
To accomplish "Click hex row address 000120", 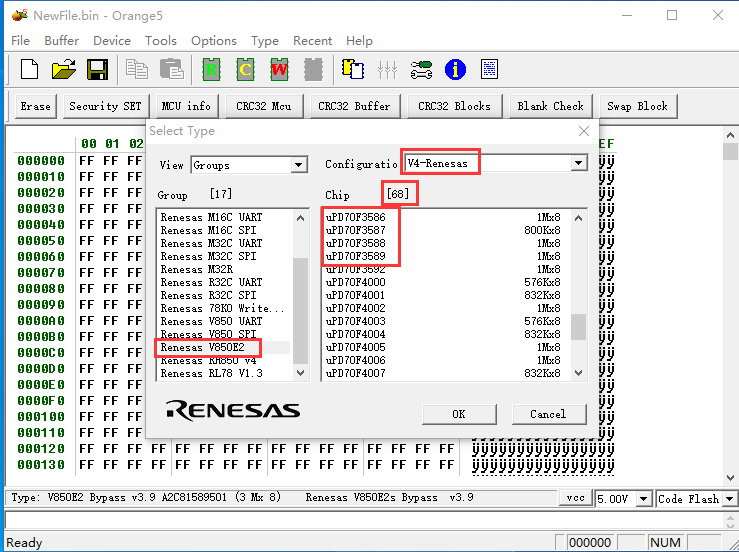I will coord(41,449).
